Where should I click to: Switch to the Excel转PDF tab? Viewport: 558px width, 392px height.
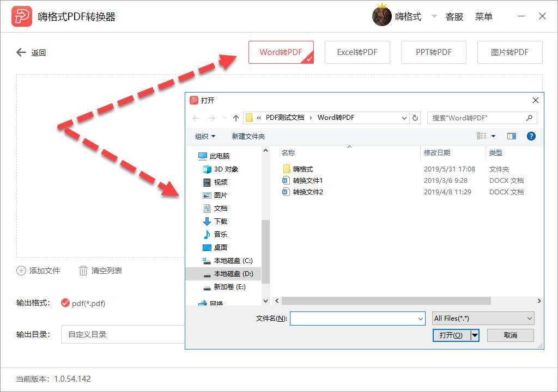click(357, 52)
